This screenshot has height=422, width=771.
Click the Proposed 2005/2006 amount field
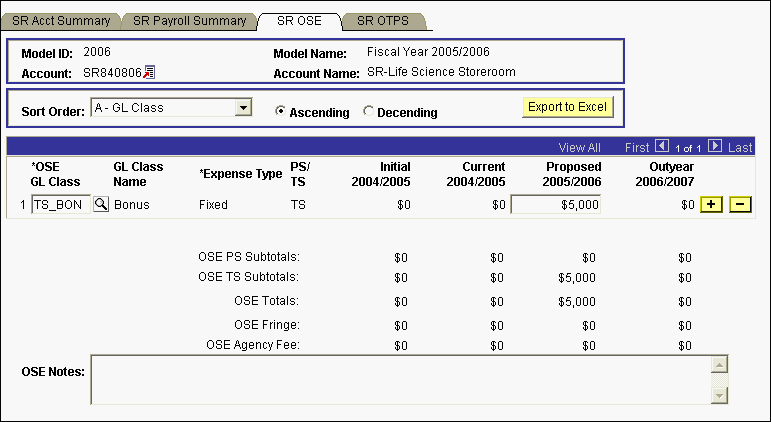[556, 204]
